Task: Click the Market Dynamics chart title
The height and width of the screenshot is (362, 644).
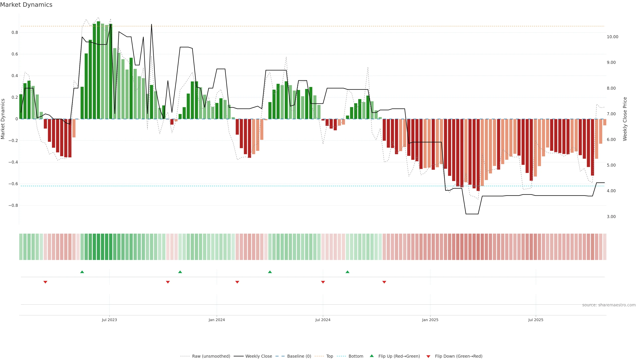Action: 26,5
